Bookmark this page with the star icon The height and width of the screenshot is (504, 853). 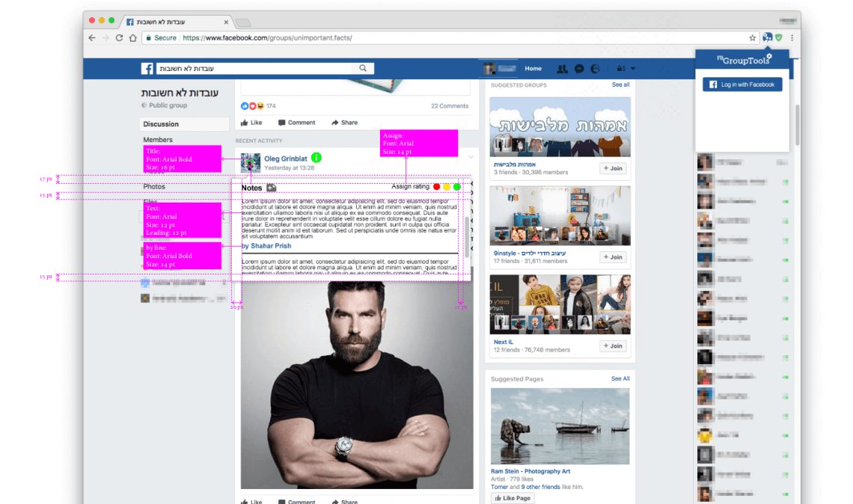752,38
